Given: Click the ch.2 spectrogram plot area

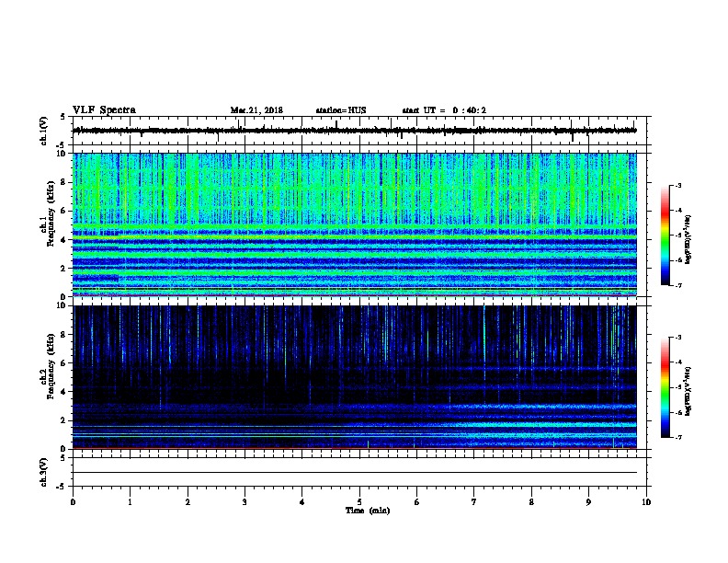Looking at the screenshot, I should (x=355, y=377).
